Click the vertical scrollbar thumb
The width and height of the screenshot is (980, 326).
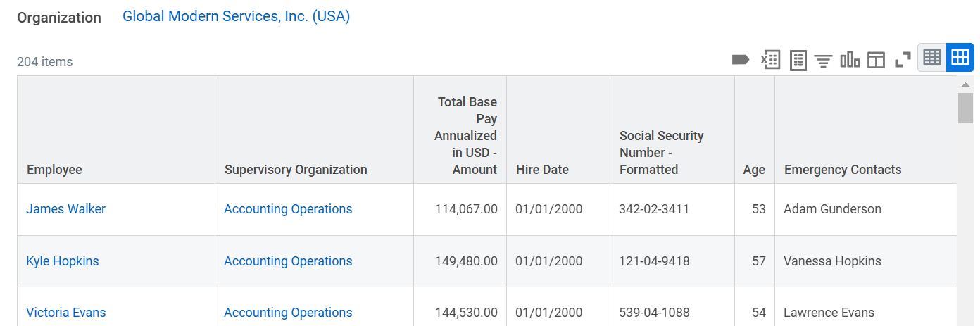coord(965,108)
